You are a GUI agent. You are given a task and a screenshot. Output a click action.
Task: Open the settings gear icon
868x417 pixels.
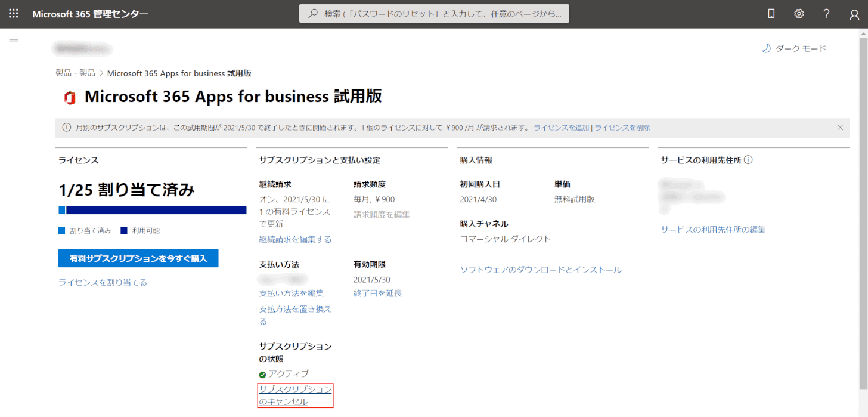point(799,14)
